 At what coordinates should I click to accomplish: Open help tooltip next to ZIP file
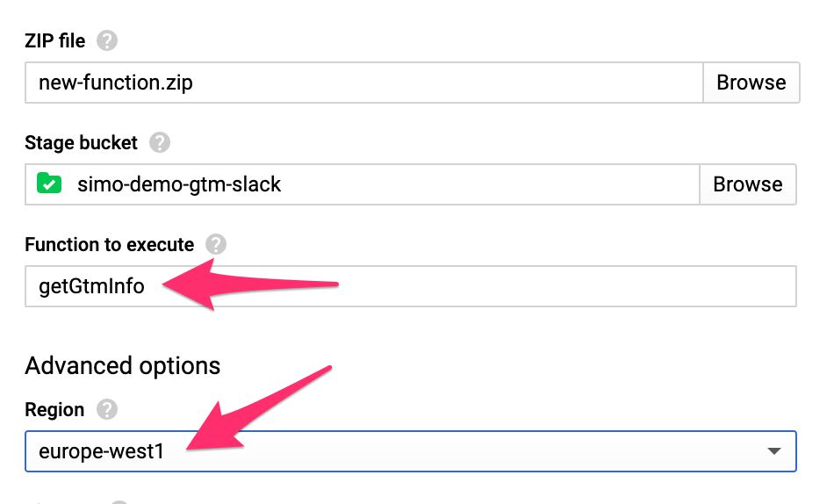point(107,40)
